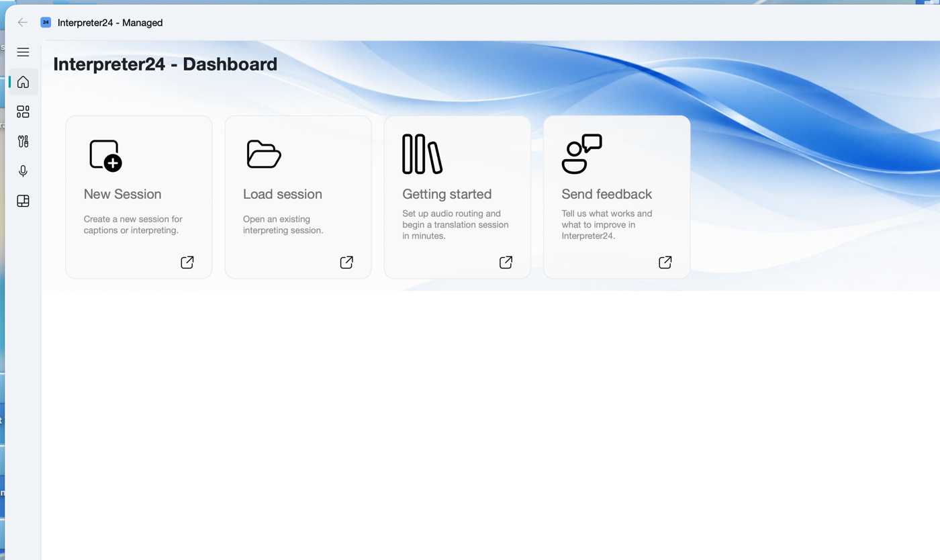Click 'Tell us what works' description text
This screenshot has width=940, height=560.
pyautogui.click(x=607, y=225)
